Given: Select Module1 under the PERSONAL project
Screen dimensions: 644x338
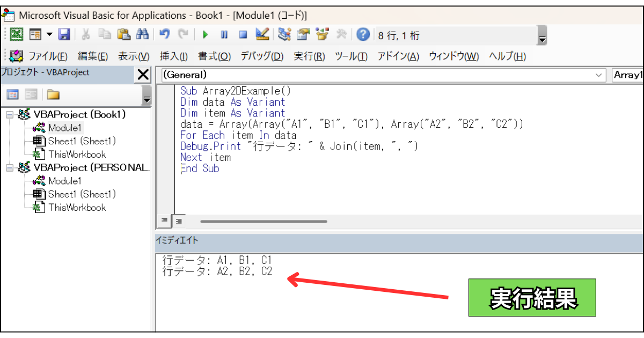Looking at the screenshot, I should tap(65, 181).
